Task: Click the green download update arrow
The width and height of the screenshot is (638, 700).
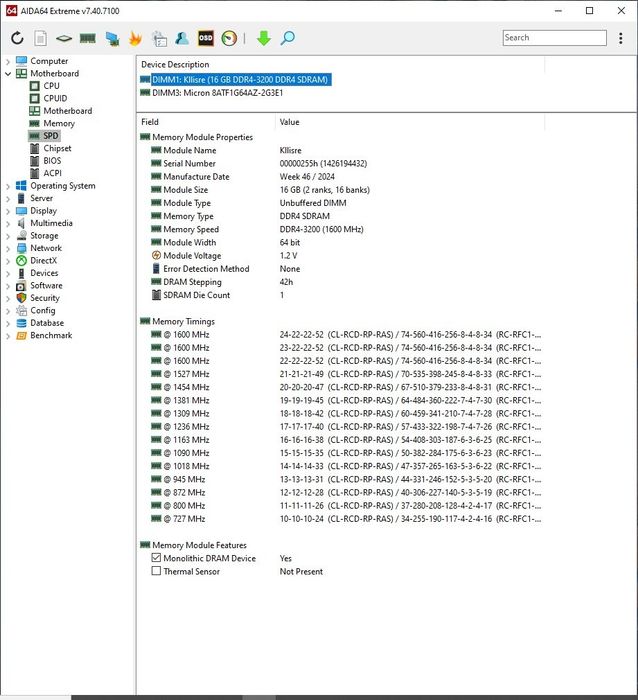Action: pos(264,38)
